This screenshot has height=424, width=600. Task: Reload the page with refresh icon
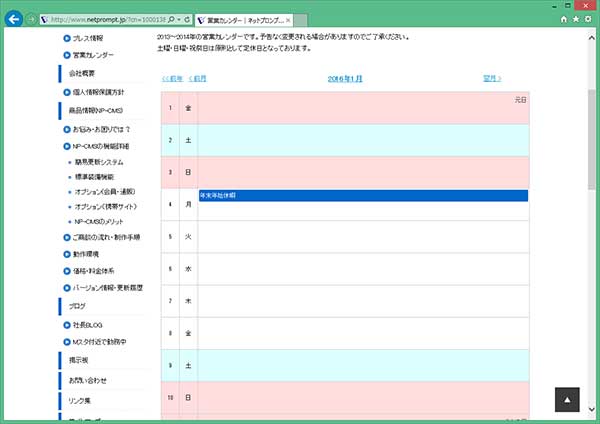[187, 19]
